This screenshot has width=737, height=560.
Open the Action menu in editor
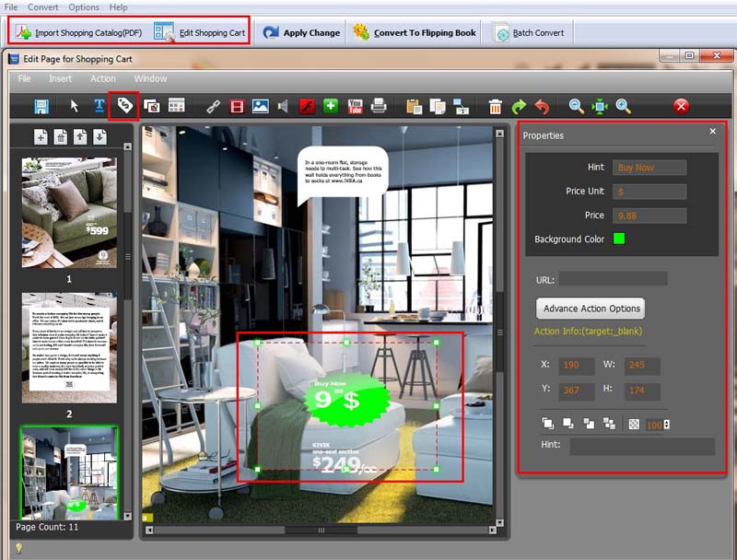[103, 79]
